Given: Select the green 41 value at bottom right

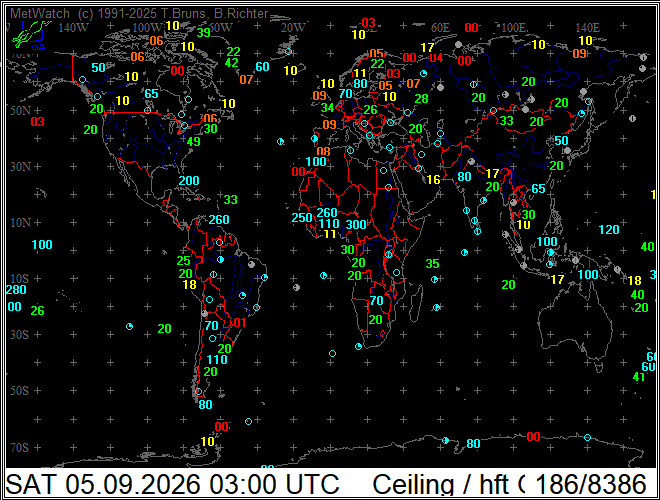Looking at the screenshot, I should point(639,377).
